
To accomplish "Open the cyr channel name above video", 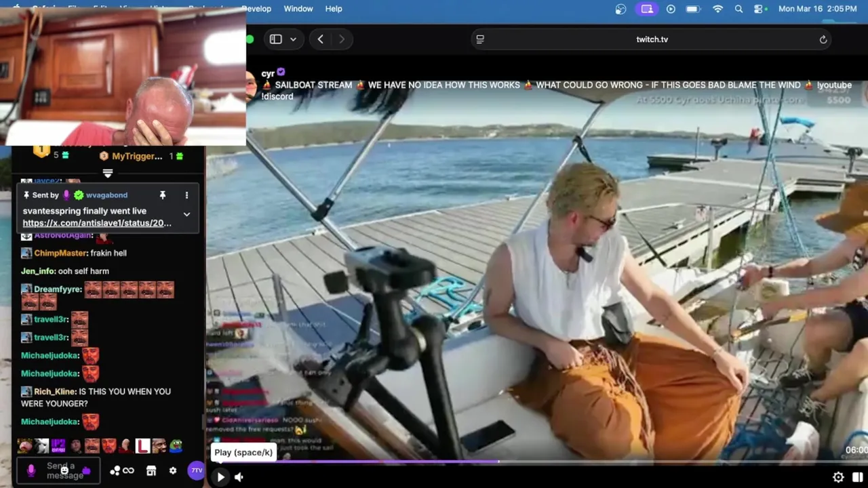I will 268,73.
